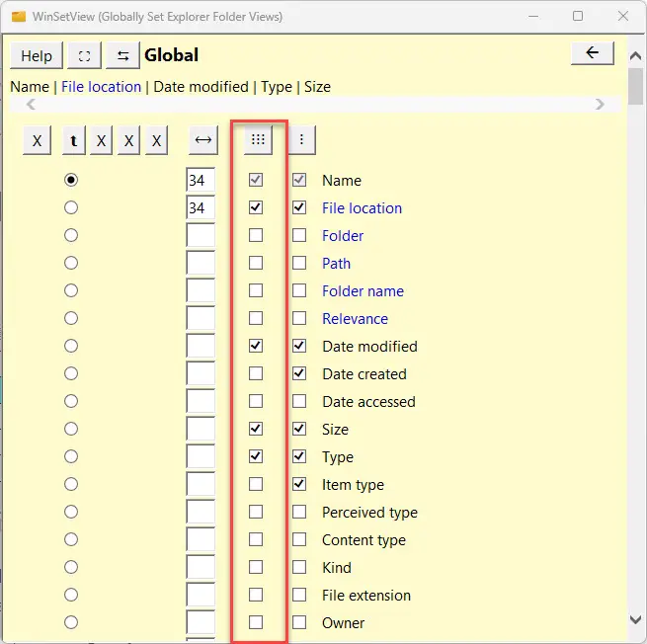Select the radio button in the Date modified row

point(71,346)
